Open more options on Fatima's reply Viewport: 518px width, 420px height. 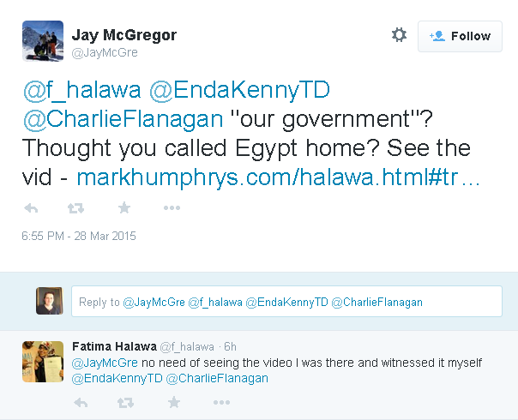coord(221,402)
